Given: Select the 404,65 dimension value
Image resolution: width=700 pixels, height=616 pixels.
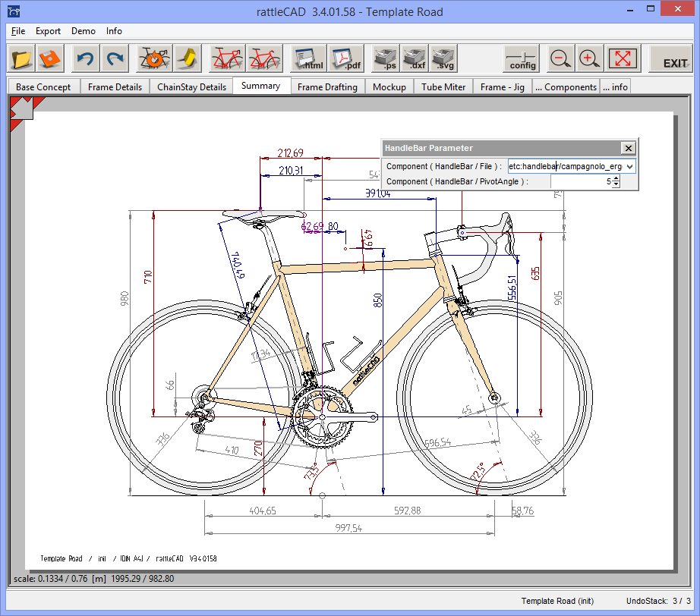Looking at the screenshot, I should click(263, 511).
